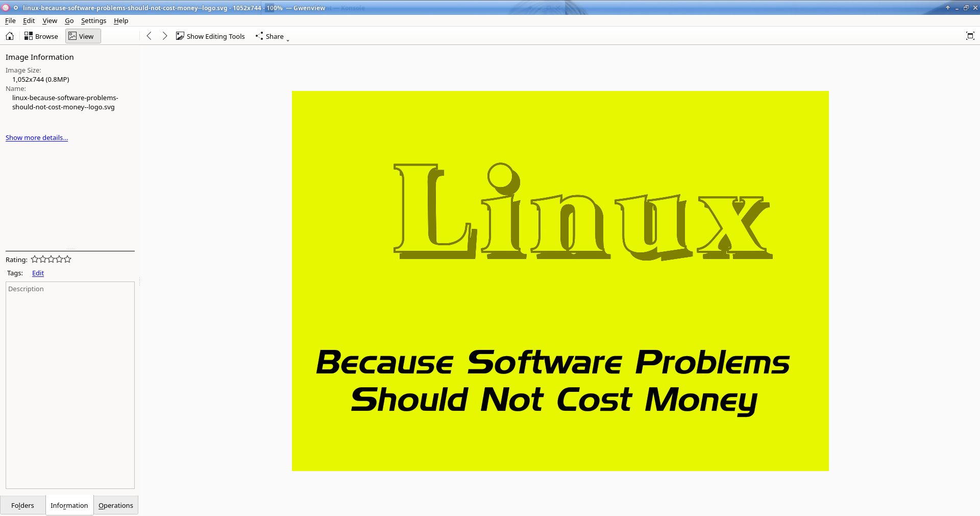Click the image size value 1,052x744 (0.8MP)

click(x=41, y=80)
